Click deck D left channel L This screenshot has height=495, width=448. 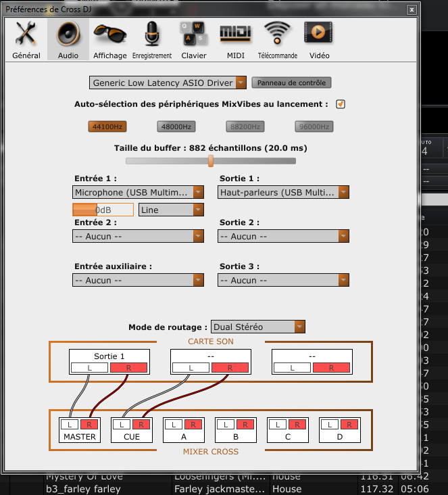[330, 425]
